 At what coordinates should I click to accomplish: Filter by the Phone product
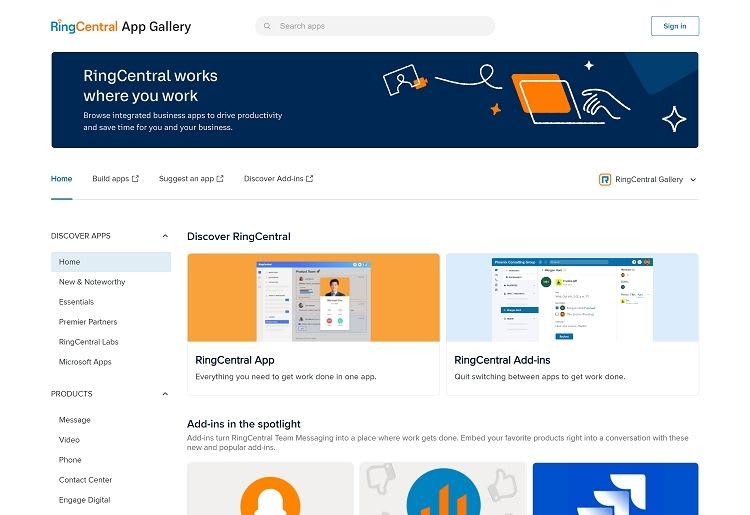[x=70, y=460]
